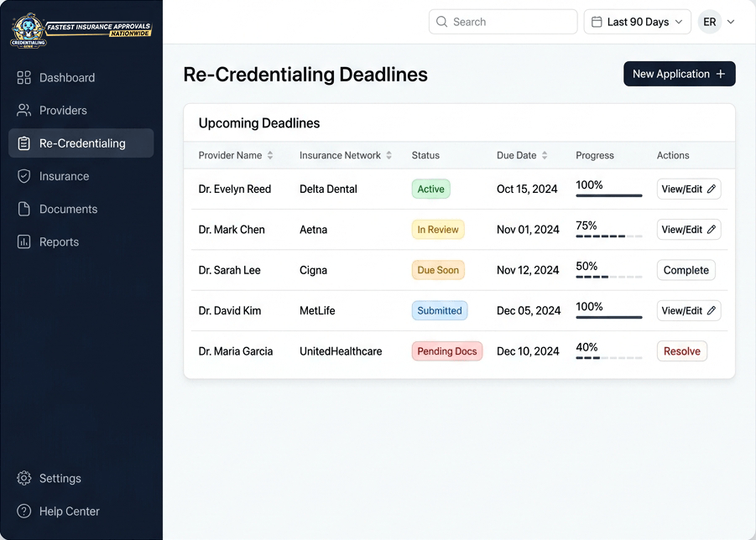Click pencil icon in Dr. Evelyn Reed row

[x=712, y=189]
